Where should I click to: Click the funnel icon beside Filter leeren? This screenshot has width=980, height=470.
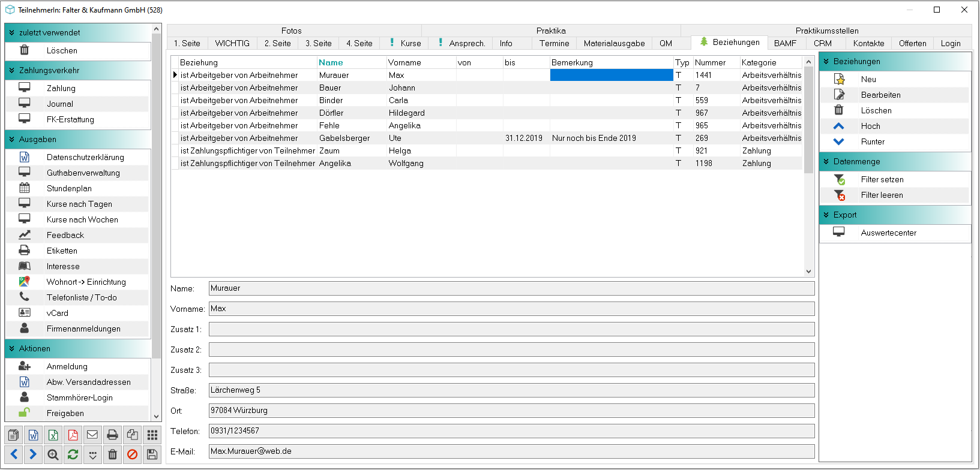[x=839, y=195]
